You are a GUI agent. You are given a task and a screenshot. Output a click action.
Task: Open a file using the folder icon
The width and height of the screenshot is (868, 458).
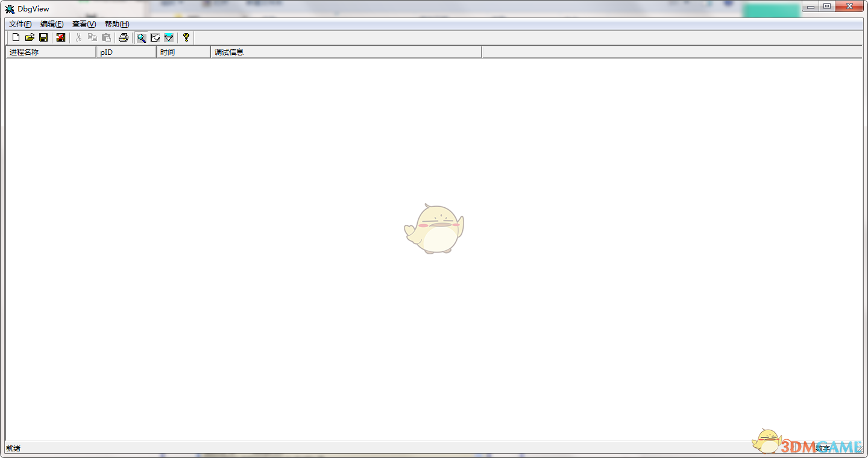click(x=30, y=37)
